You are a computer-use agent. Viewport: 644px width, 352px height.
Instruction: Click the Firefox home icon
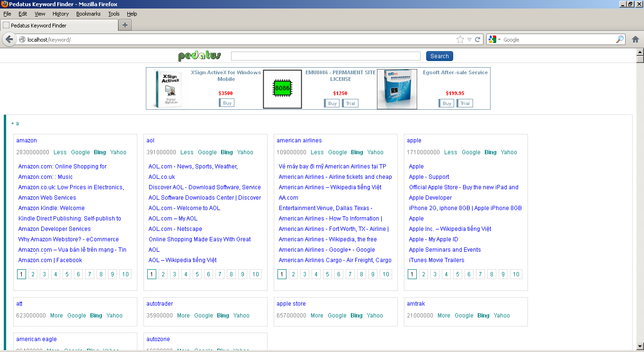coord(635,40)
